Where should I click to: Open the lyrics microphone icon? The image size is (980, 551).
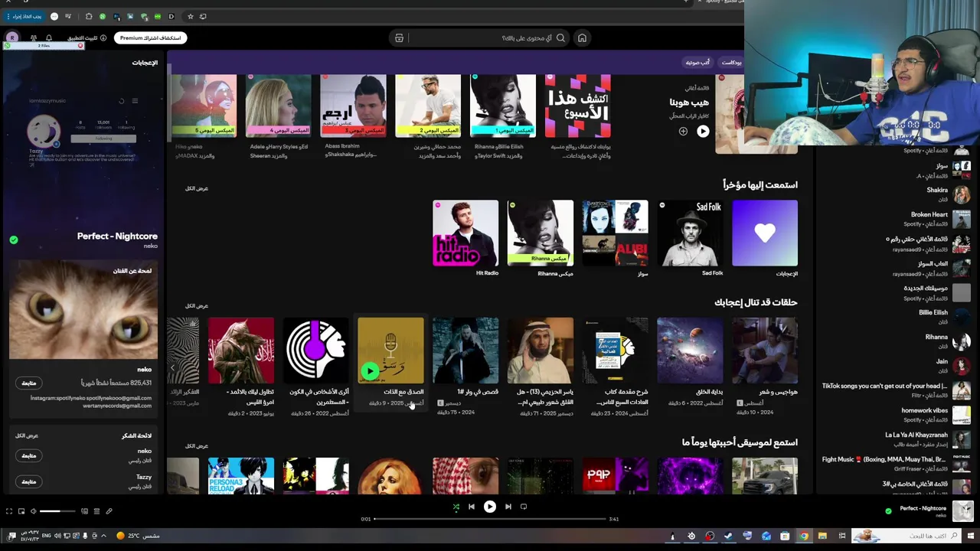click(x=109, y=511)
